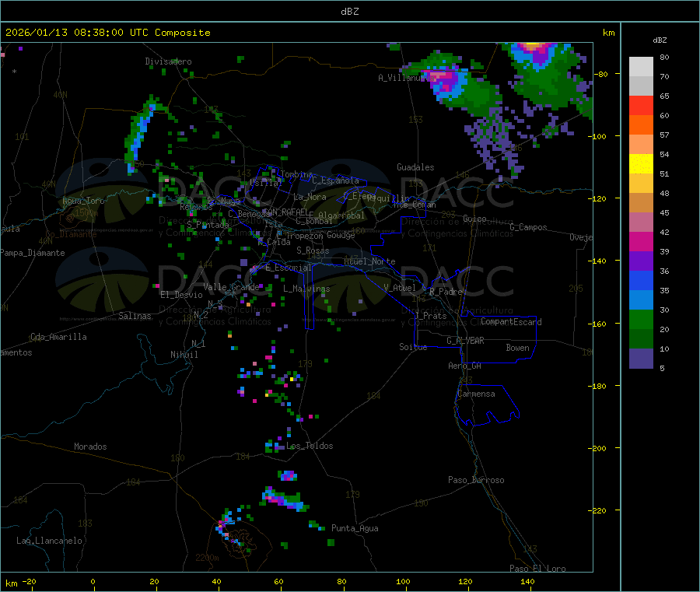Click the timestamp '2026/01/13 08:38:00 UTC Composite'
Image resolution: width=700 pixels, height=592 pixels.
pos(107,33)
